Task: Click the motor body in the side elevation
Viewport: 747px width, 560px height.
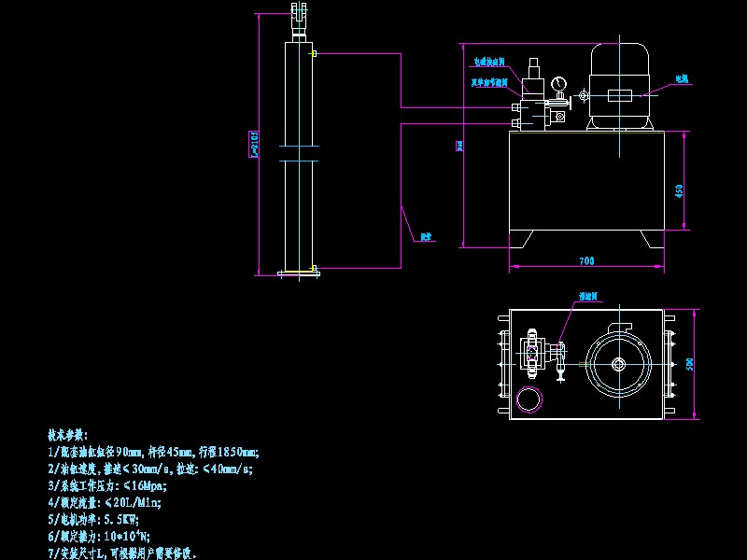Action: point(619,86)
